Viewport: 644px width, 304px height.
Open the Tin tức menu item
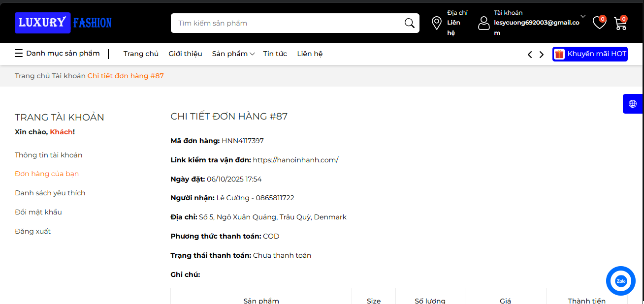(275, 54)
